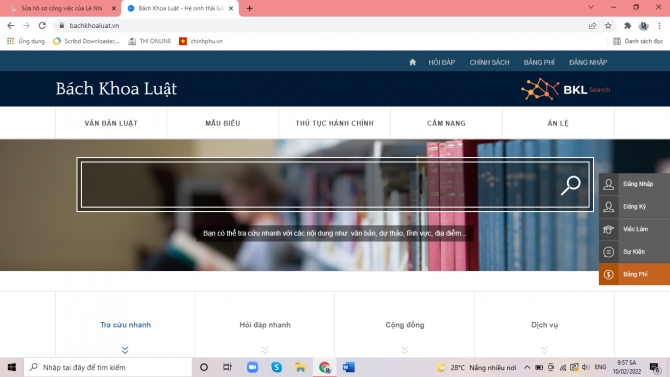670x377 pixels.
Task: Click CHÍNH SÁCH in top navigation
Action: [x=489, y=62]
